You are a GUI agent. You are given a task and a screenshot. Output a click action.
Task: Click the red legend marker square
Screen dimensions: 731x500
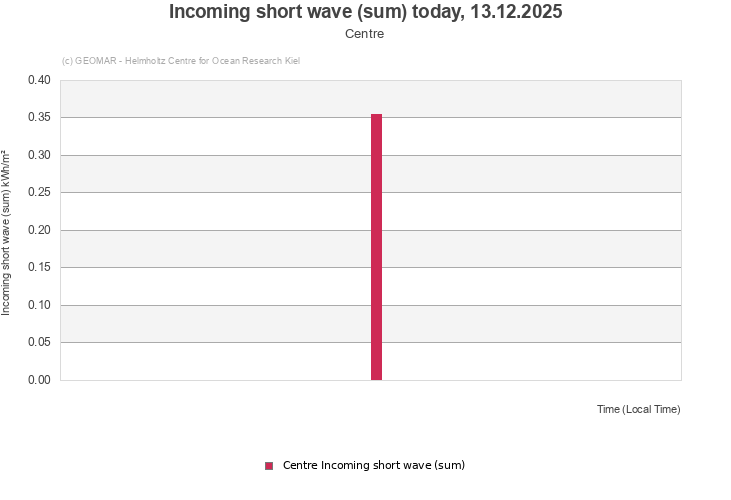pos(269,466)
